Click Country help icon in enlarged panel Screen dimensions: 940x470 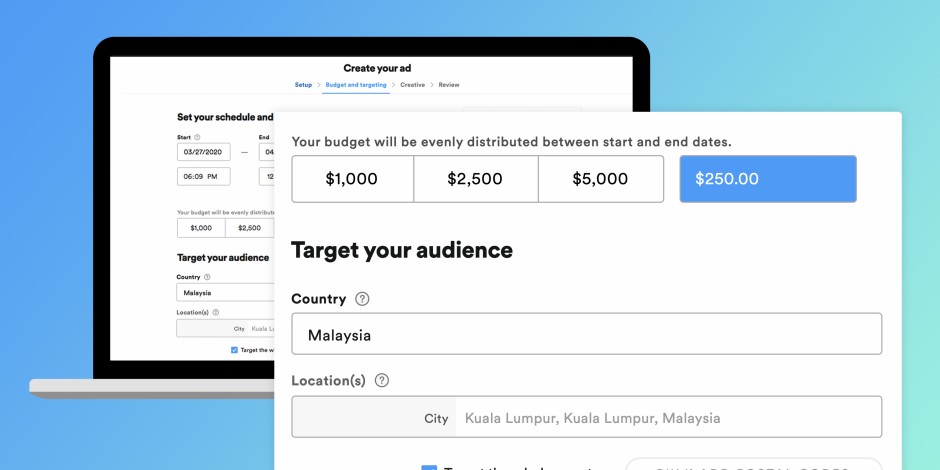pos(362,299)
